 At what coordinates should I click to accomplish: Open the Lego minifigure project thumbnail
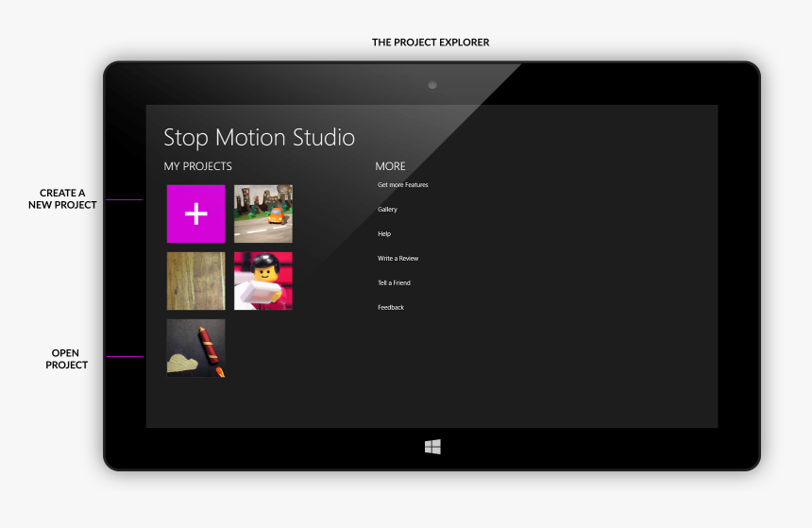pos(263,281)
